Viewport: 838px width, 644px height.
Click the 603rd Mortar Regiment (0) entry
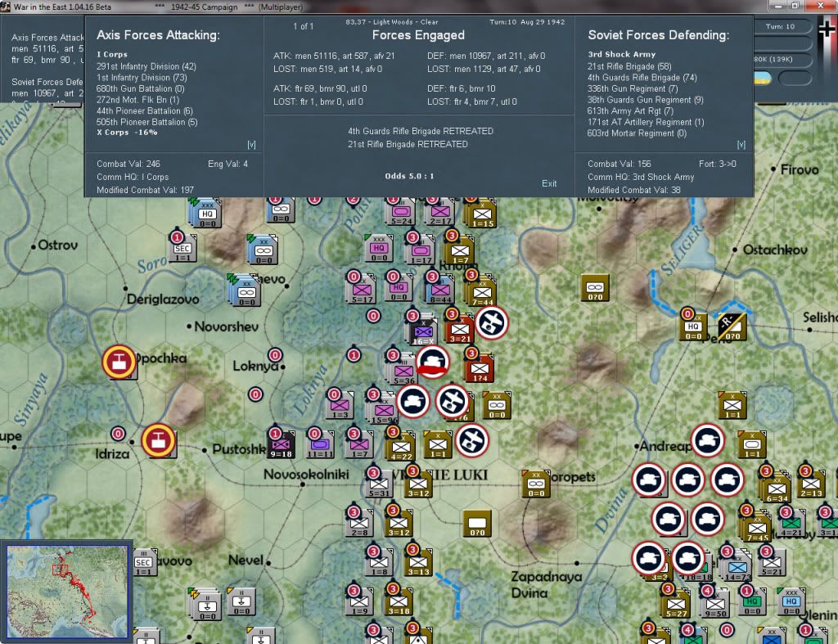point(637,133)
